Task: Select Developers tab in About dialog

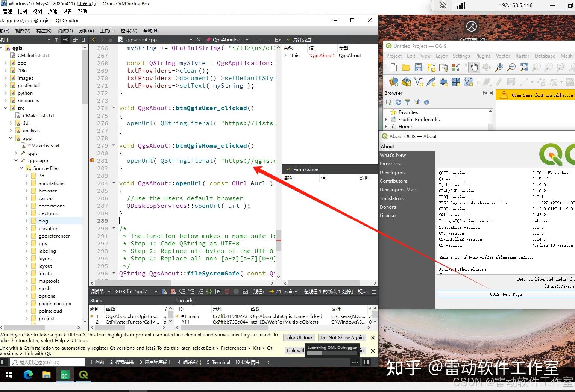Action: (x=392, y=173)
